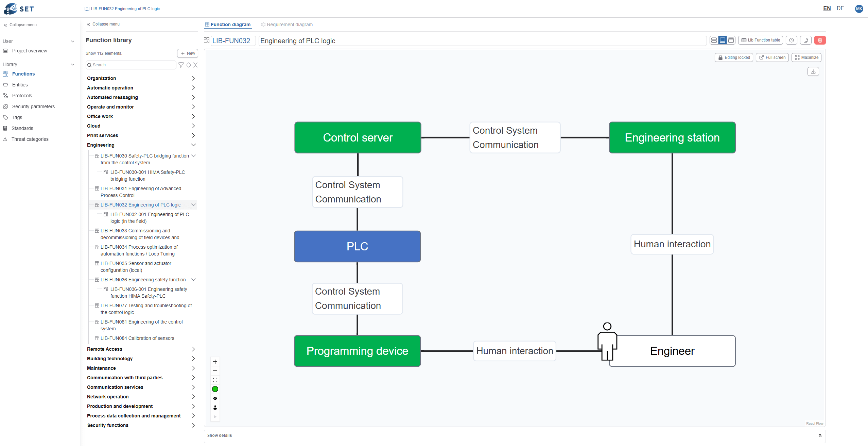This screenshot has height=446, width=868.
Task: Click the grey play arrow control
Action: click(x=215, y=417)
